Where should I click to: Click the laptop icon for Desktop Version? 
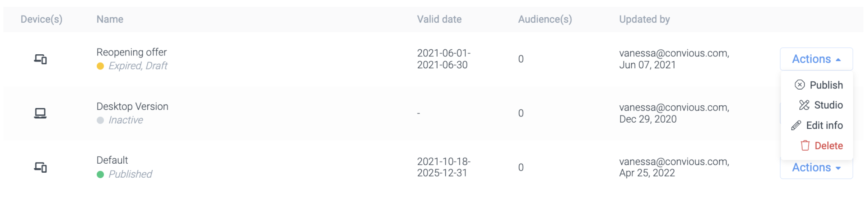tap(40, 113)
